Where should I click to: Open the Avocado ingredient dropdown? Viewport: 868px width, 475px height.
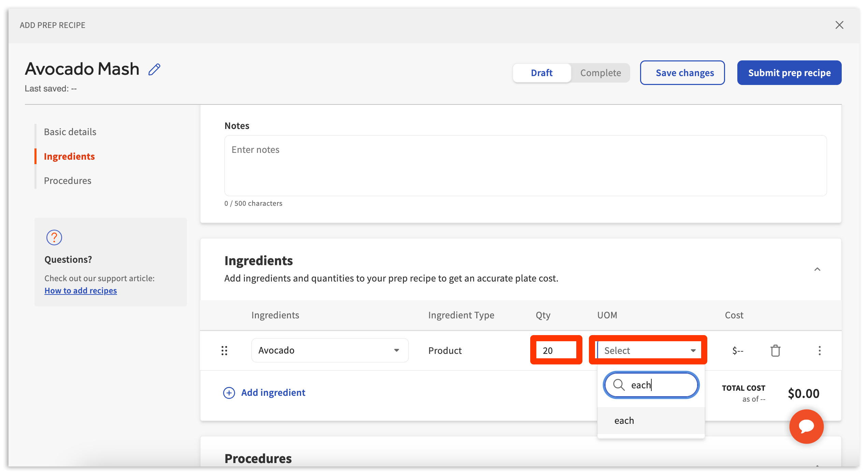point(397,350)
